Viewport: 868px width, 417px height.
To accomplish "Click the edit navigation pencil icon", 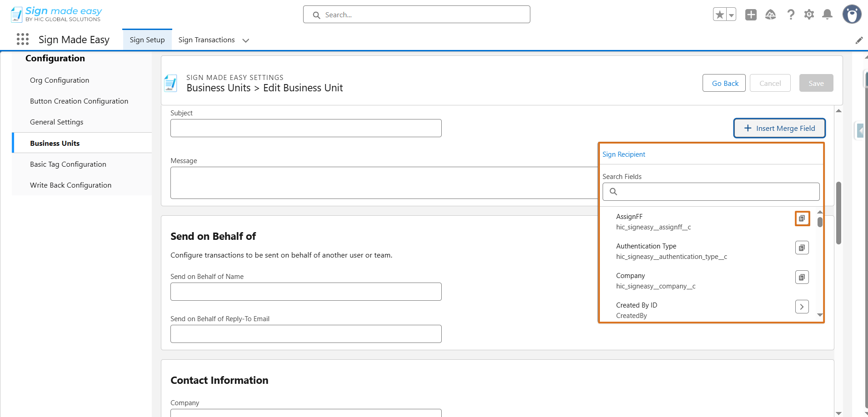I will [x=859, y=40].
